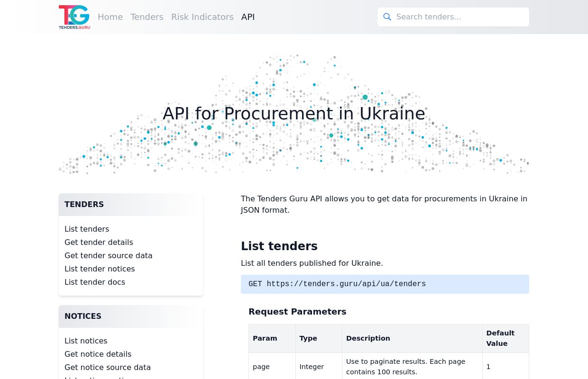Open Get notice details link
This screenshot has width=588, height=379.
pos(98,354)
